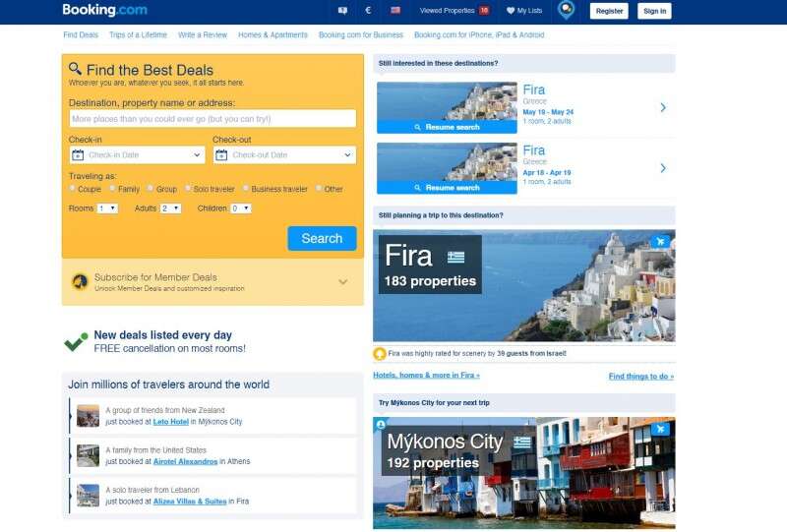The image size is (787, 532).
Task: Click the destination search input field
Action: [212, 119]
